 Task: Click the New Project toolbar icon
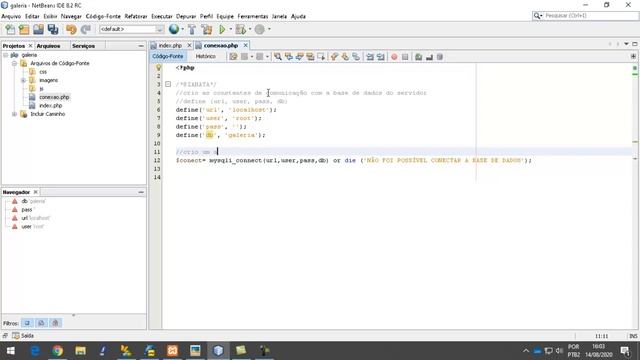click(24, 29)
